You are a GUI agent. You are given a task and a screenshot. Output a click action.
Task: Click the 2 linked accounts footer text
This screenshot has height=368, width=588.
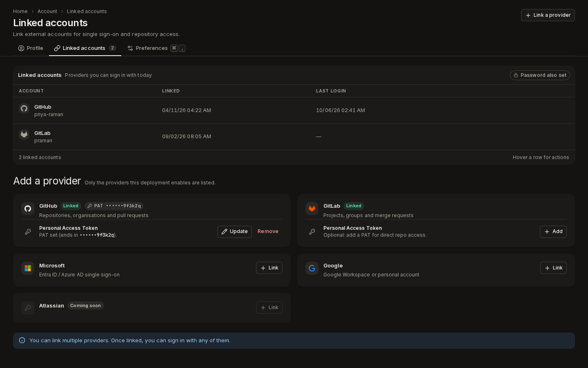[40, 157]
